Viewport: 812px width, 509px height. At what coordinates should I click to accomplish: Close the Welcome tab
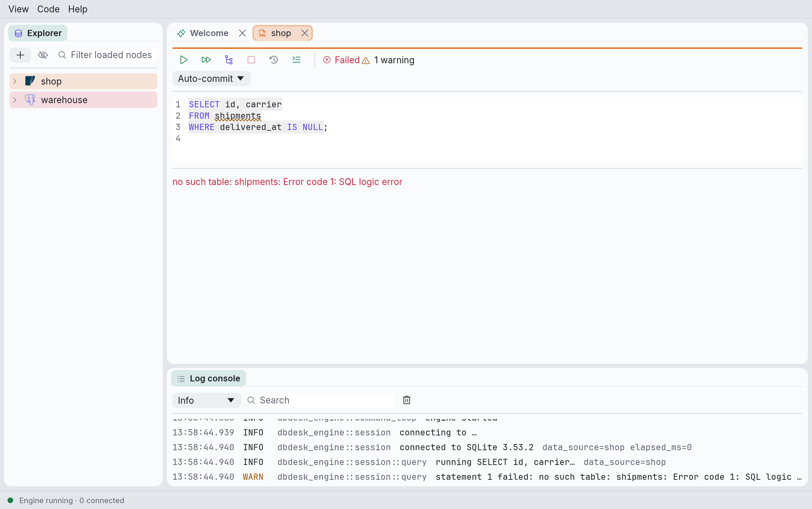coord(242,33)
